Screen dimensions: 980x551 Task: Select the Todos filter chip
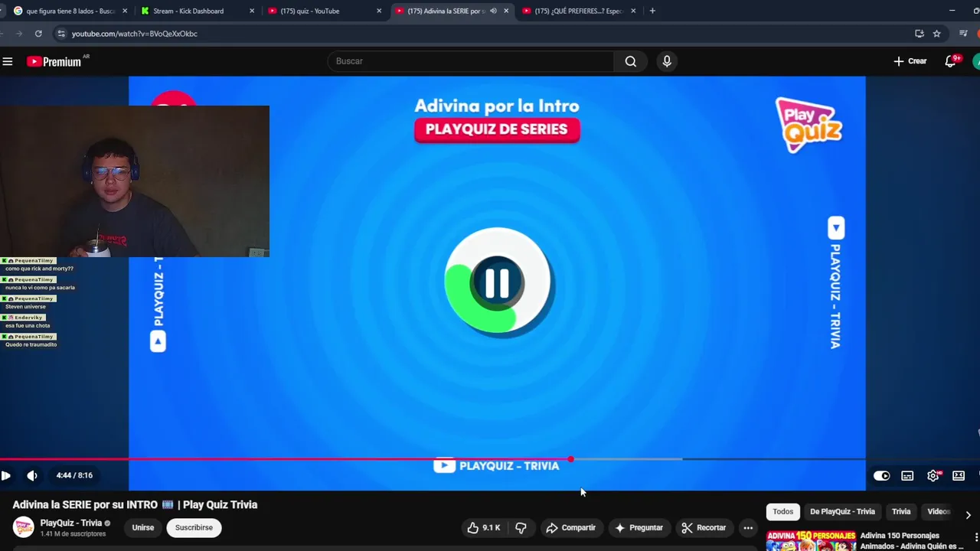tap(782, 511)
